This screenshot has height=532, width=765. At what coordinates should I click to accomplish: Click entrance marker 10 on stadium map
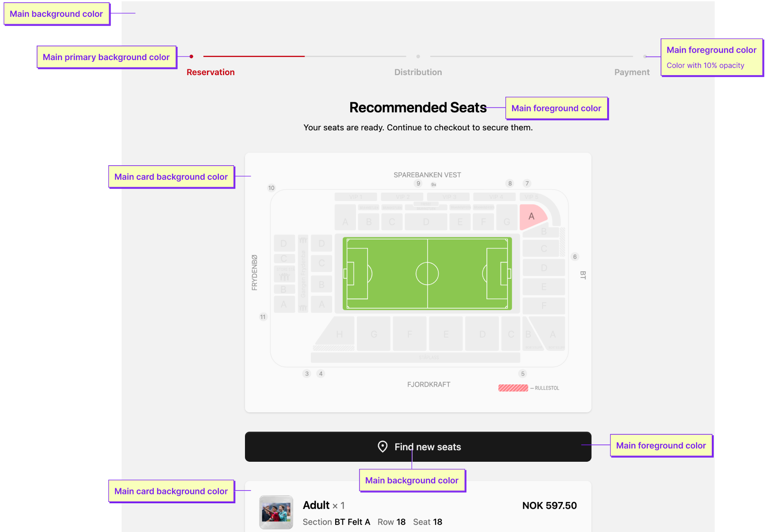[x=272, y=188]
